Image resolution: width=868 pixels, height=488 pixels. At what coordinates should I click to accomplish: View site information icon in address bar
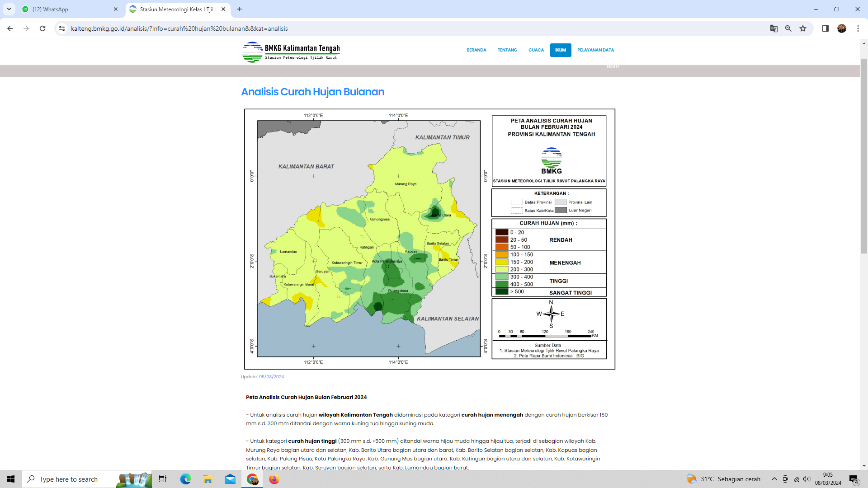click(x=62, y=28)
